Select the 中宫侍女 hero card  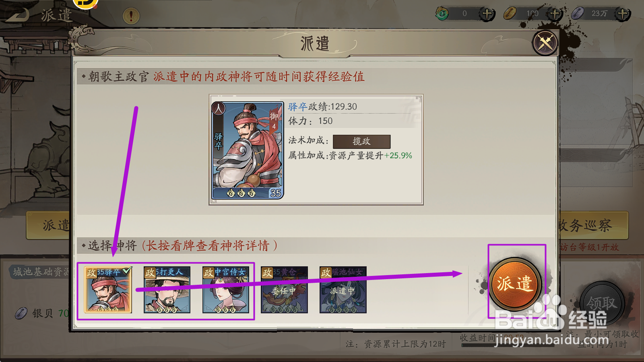click(226, 290)
